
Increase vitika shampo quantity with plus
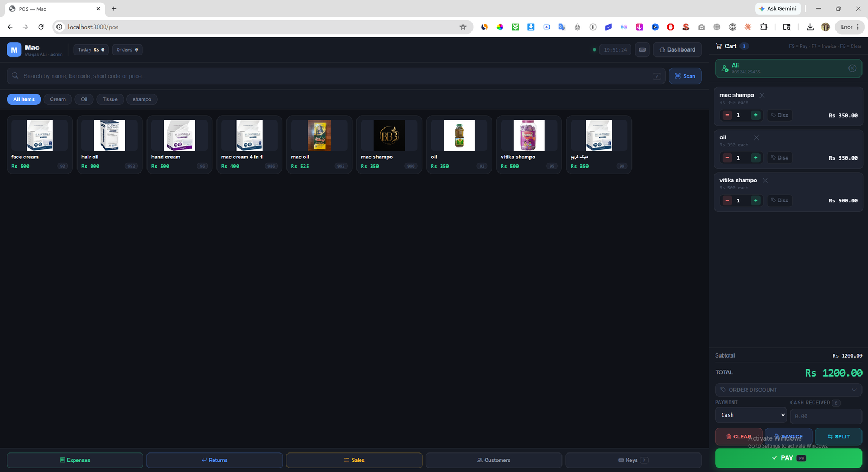(x=756, y=200)
